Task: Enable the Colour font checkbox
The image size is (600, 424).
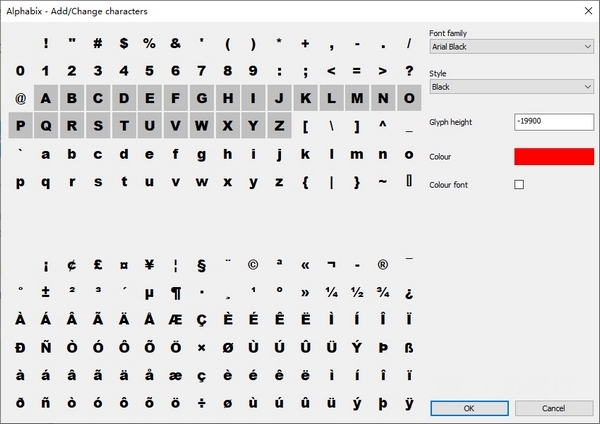Action: coord(519,185)
